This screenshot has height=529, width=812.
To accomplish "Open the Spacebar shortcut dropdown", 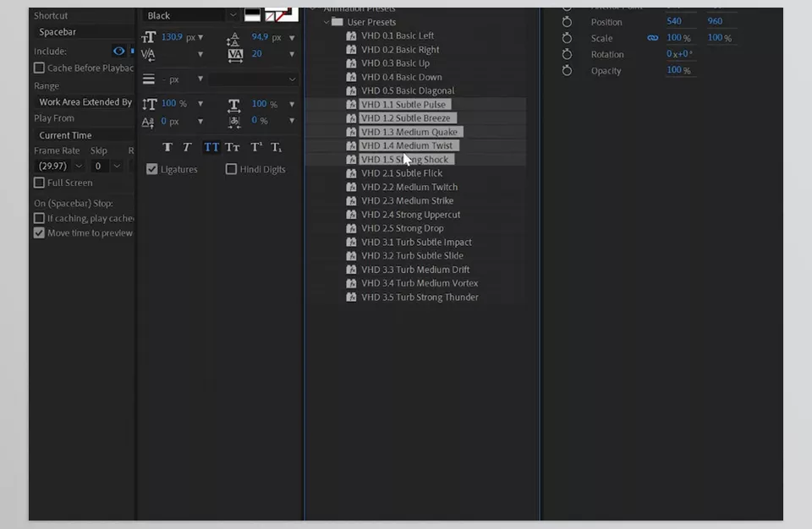I will coord(85,32).
